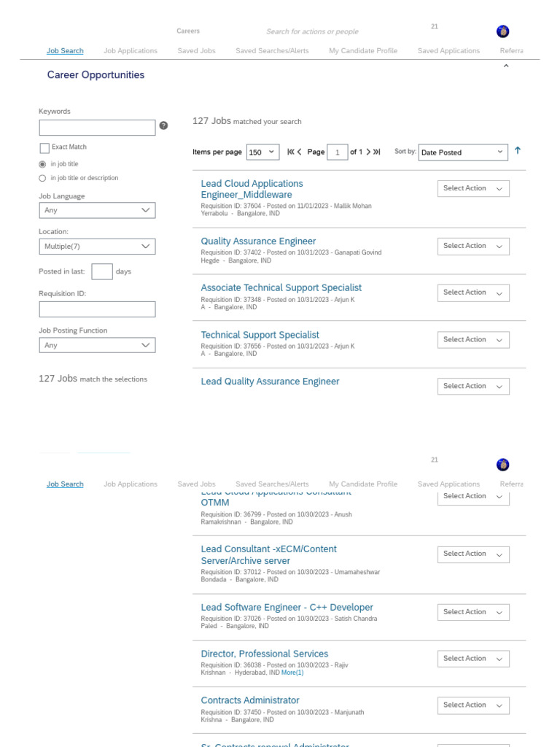Go to previous page of results

pyautogui.click(x=300, y=152)
